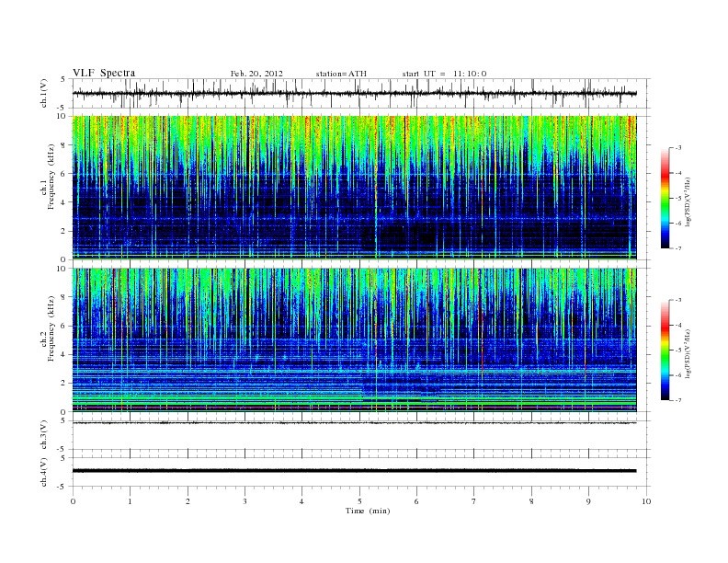Click the time axis tick label "5"
This screenshot has height=563, width=728.
(x=359, y=501)
